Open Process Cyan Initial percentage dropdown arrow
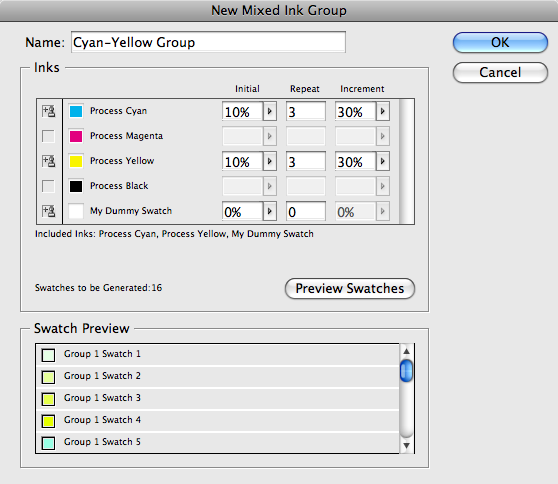Screen dimensions: 558x484 tap(270, 111)
